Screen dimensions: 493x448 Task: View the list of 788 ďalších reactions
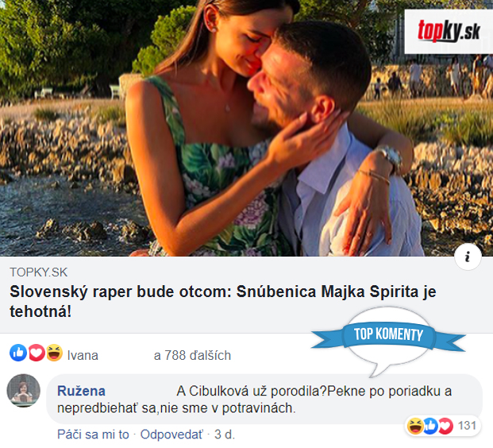coord(192,356)
